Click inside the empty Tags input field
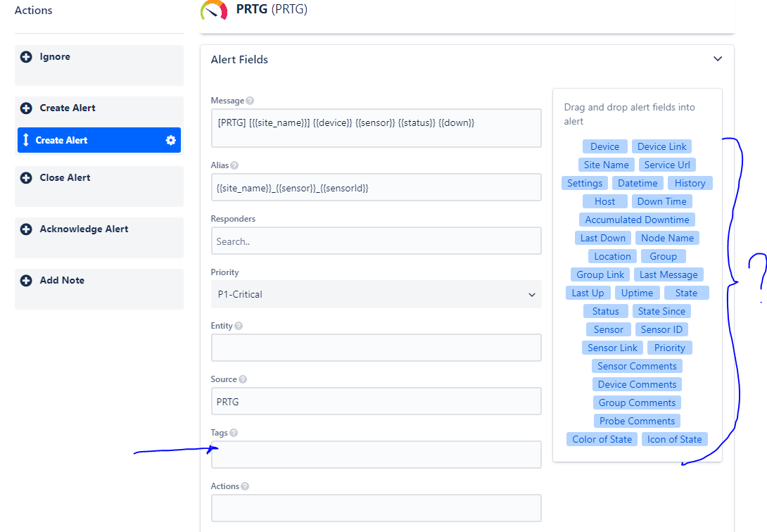 click(376, 455)
